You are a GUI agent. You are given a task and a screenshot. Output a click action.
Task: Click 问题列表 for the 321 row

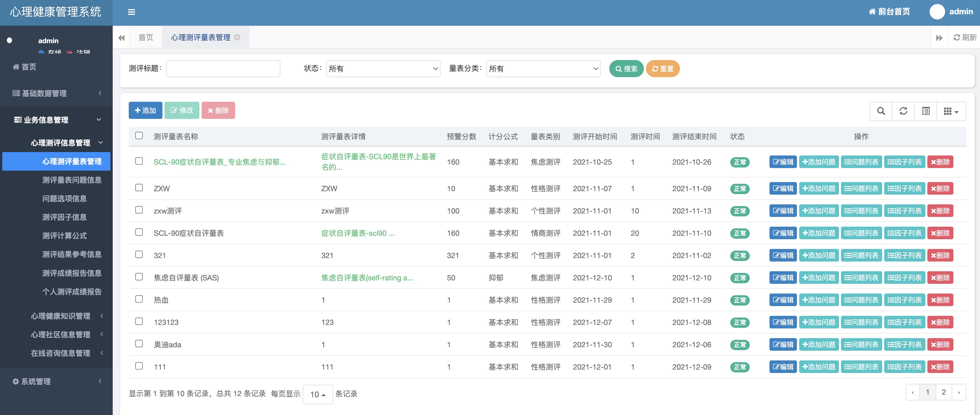[861, 256]
